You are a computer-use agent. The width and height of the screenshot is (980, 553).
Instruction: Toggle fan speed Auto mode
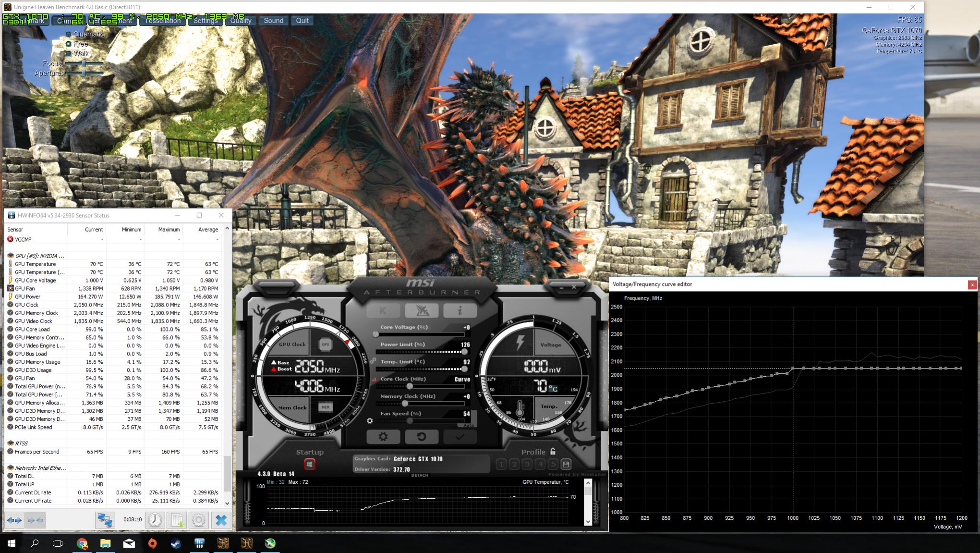pyautogui.click(x=468, y=425)
